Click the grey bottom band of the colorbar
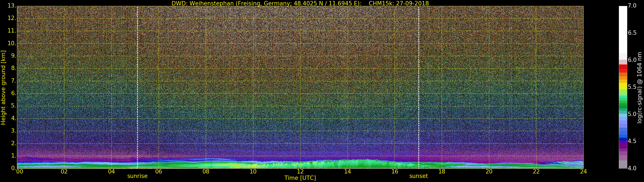 click(x=623, y=164)
